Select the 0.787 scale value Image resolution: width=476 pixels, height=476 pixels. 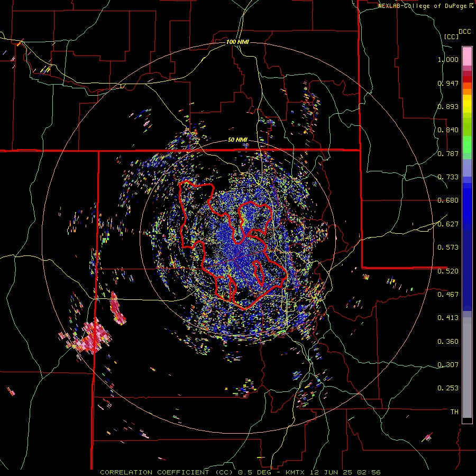coord(448,153)
